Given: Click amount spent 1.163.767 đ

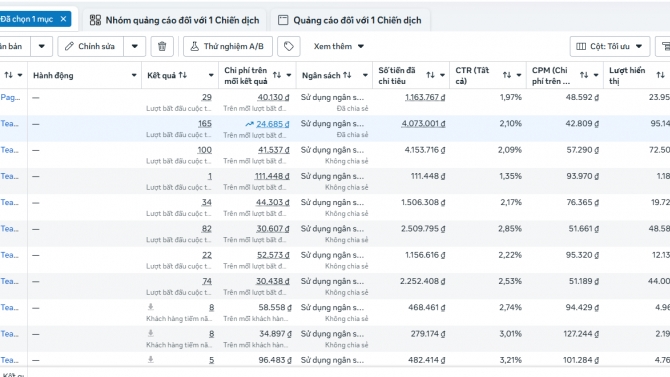Looking at the screenshot, I should [425, 97].
